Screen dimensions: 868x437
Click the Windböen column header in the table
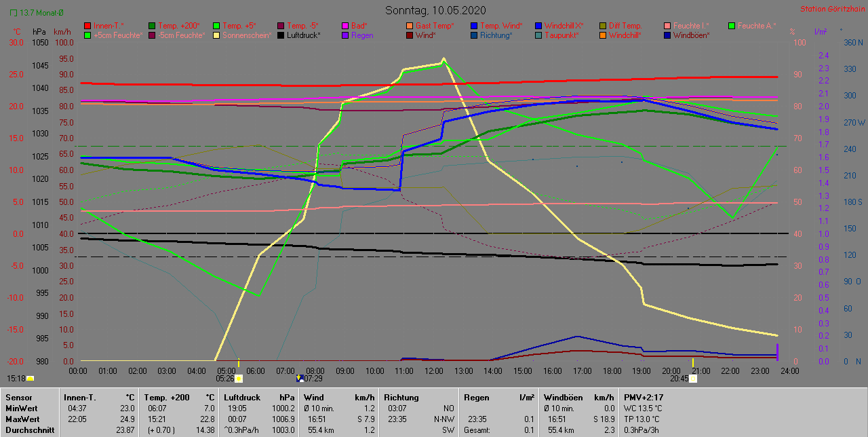pos(562,397)
